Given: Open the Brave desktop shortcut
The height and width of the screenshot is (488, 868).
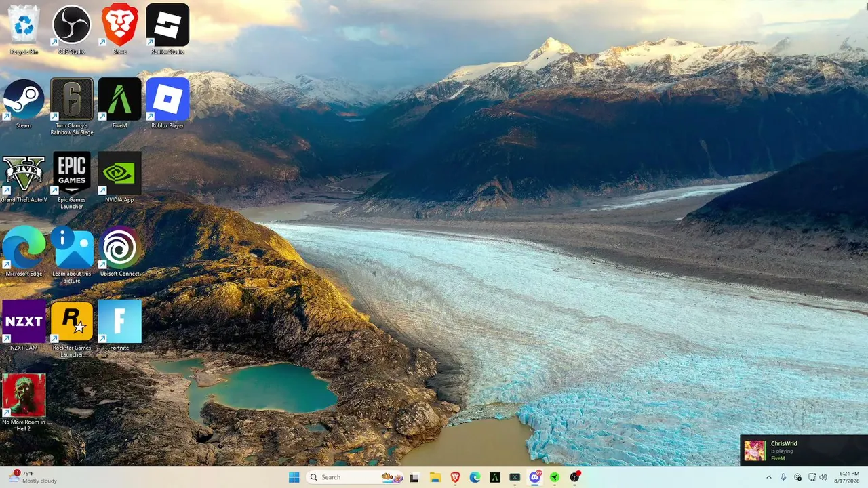Looking at the screenshot, I should click(x=119, y=29).
